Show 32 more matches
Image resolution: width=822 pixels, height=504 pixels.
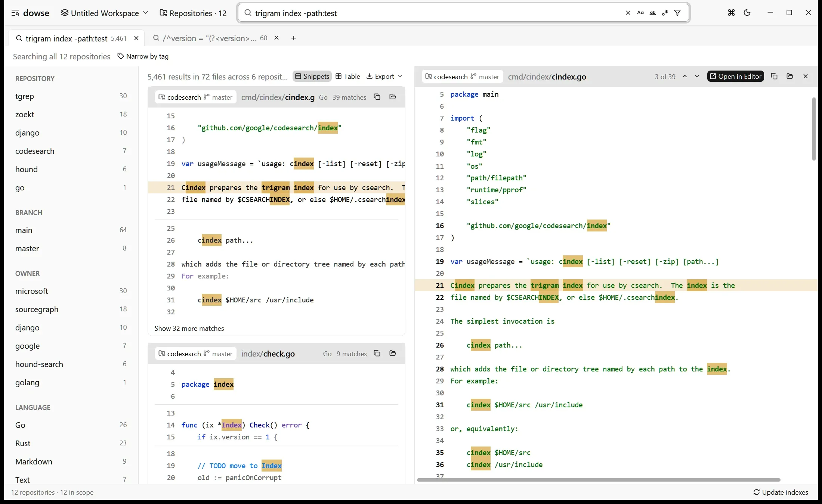(189, 329)
